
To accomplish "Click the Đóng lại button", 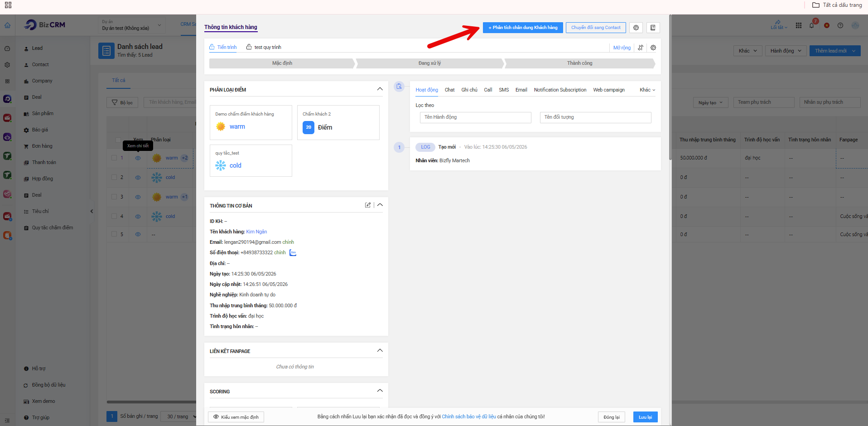I will pos(612,417).
